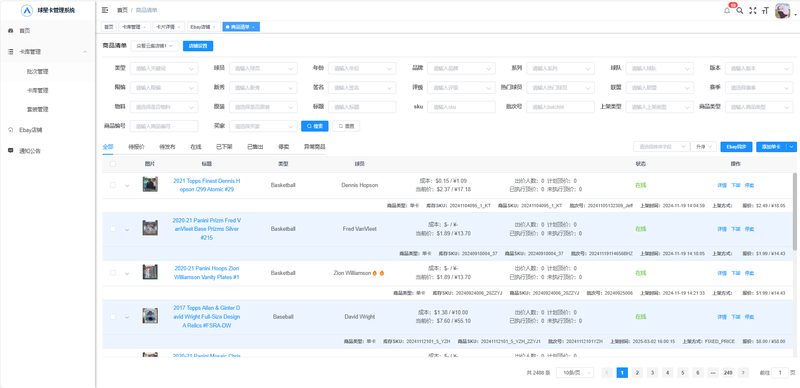Open font size settings via the T icon
The image size is (800, 388).
coord(765,10)
